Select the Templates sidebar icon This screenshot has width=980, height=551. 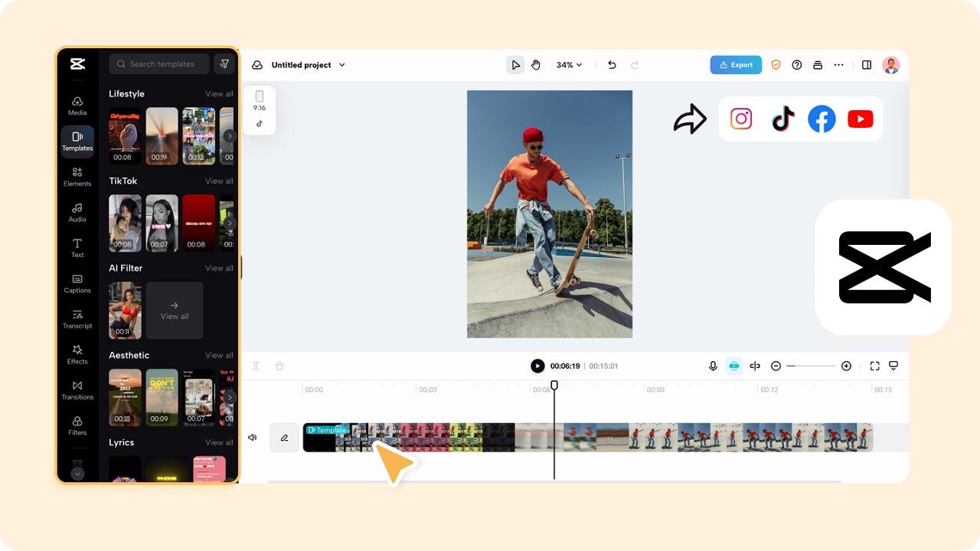pos(77,141)
